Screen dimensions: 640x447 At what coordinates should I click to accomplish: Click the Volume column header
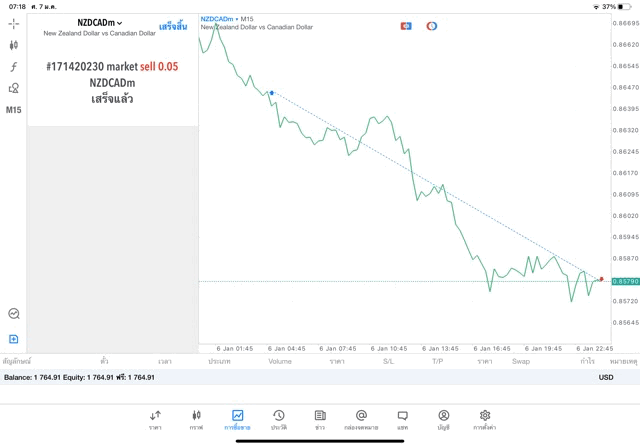[280, 361]
